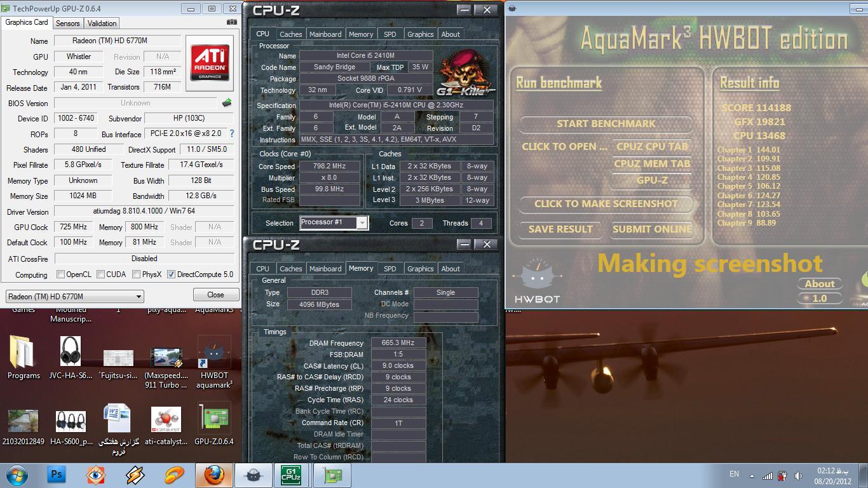
Task: Open the JVC-HA-S6 headphones desktop icon
Action: (71, 357)
